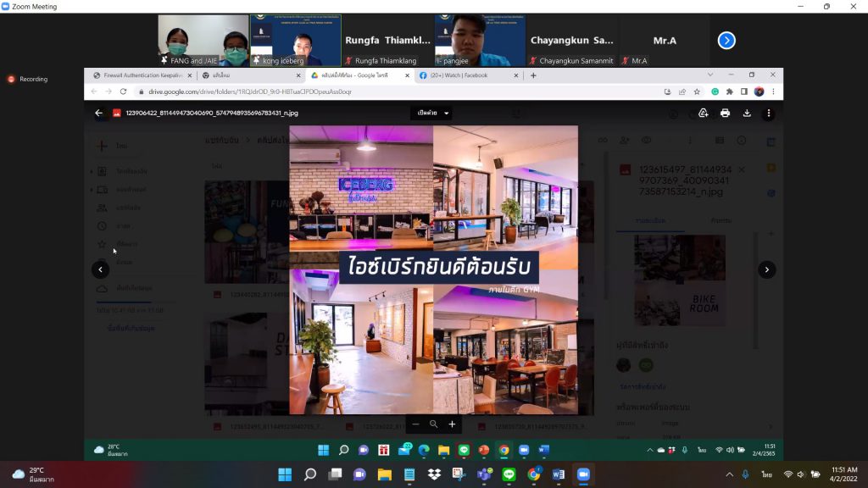The width and height of the screenshot is (868, 488).
Task: Open the 29°C weather widget
Action: tap(33, 474)
